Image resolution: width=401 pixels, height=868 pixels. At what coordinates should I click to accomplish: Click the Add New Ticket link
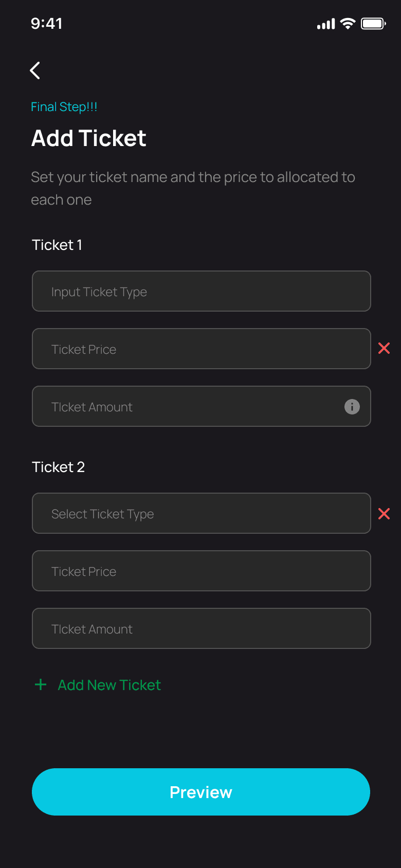coord(110,685)
